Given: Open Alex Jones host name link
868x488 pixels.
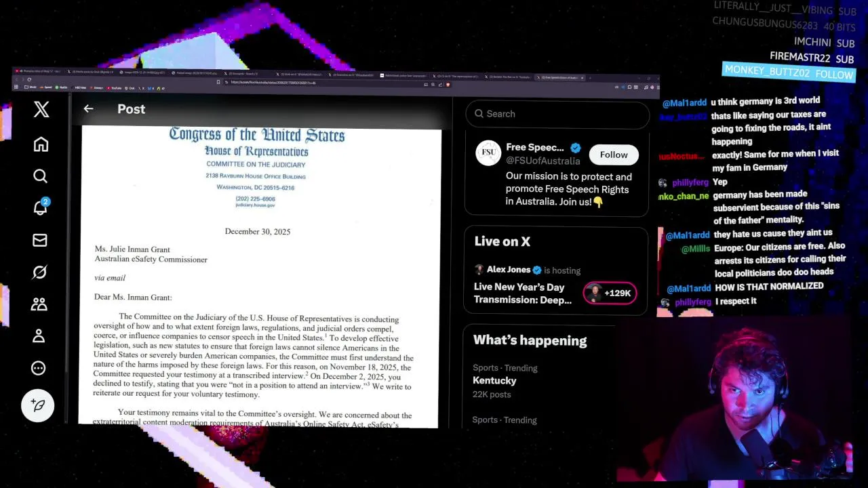Looking at the screenshot, I should pos(509,269).
